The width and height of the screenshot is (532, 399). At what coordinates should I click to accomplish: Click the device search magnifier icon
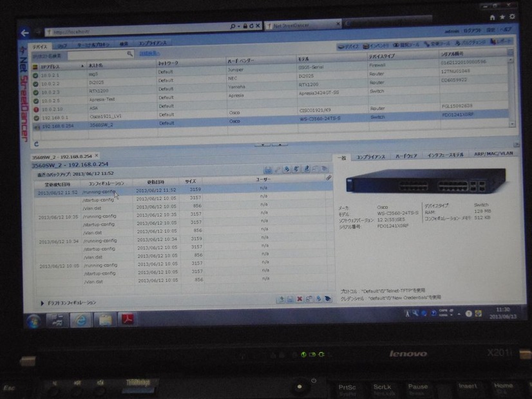tap(129, 54)
